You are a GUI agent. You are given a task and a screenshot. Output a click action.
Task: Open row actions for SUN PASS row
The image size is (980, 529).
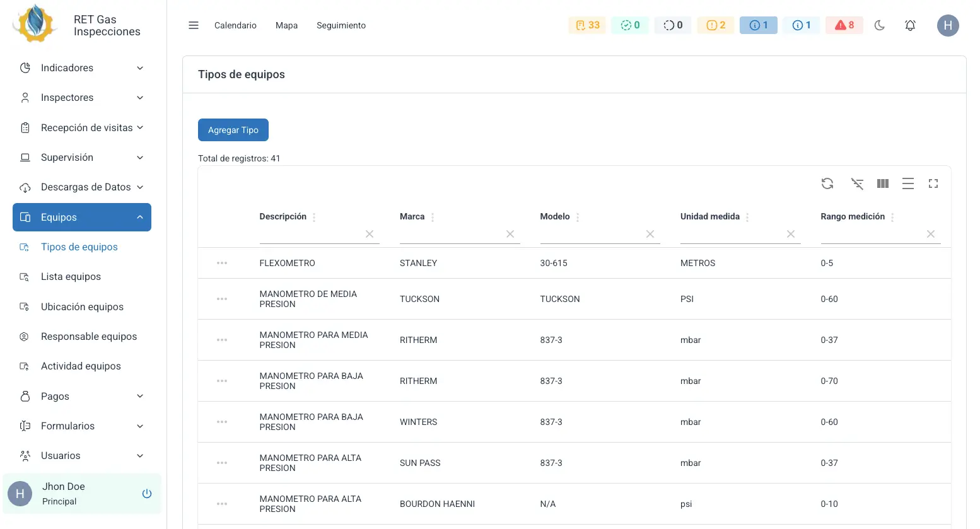(222, 463)
